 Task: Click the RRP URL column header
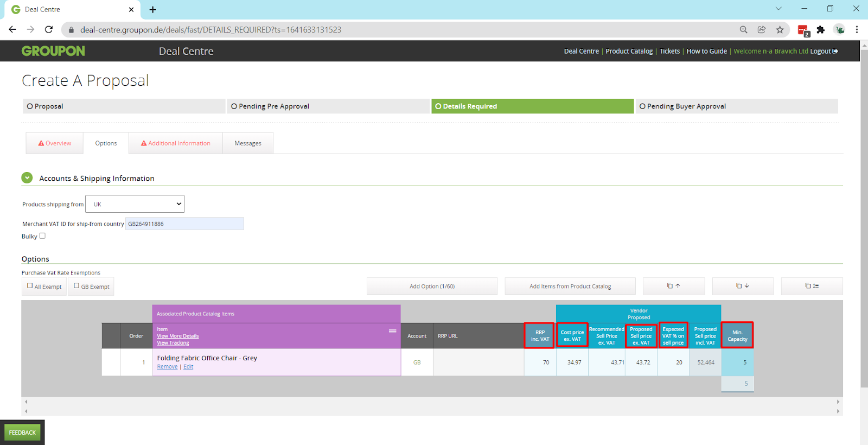coord(478,336)
